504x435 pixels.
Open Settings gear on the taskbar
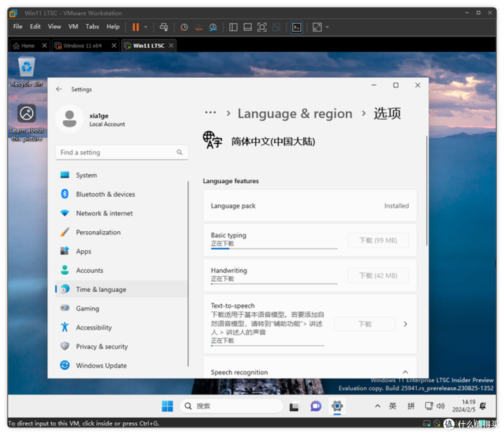tap(337, 406)
